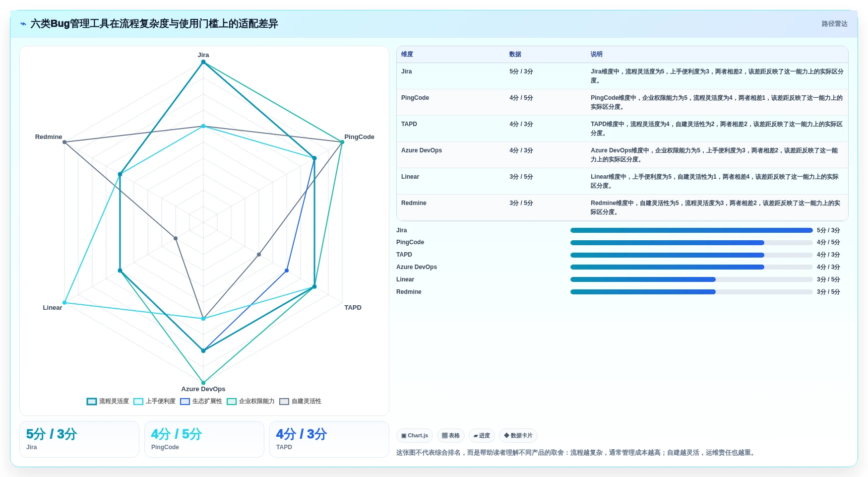
Task: Click the 表格 tag chip
Action: coord(451,436)
